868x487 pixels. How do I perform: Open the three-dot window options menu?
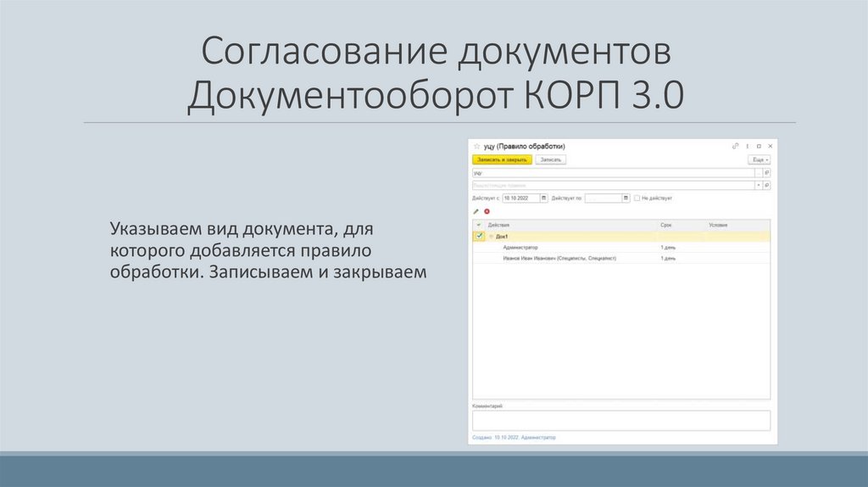point(746,146)
